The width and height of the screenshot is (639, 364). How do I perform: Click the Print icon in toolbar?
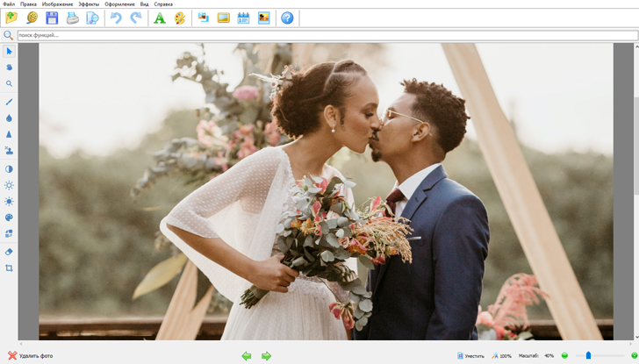(72, 18)
